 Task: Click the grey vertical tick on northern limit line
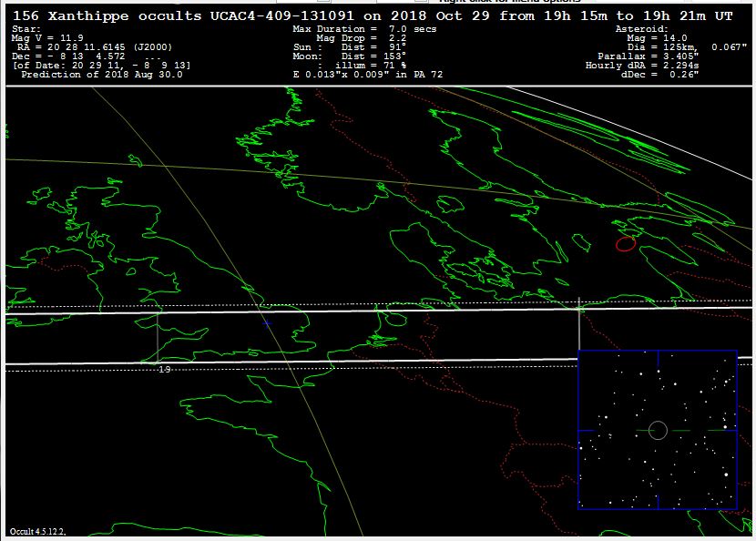click(x=580, y=308)
